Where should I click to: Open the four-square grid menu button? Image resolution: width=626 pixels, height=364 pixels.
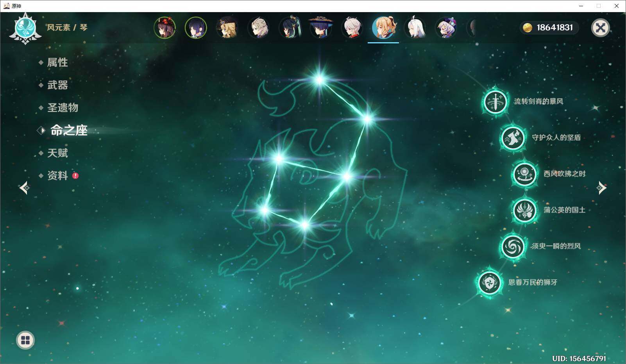pos(25,340)
